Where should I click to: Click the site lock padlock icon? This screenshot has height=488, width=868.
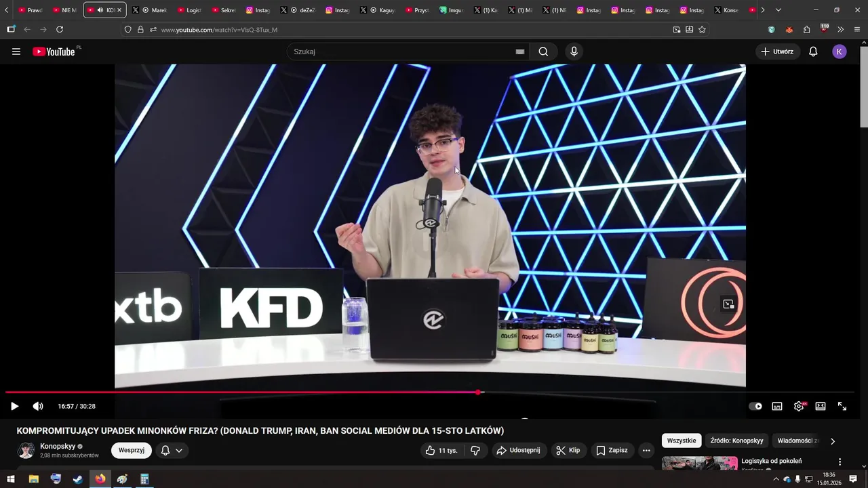140,29
